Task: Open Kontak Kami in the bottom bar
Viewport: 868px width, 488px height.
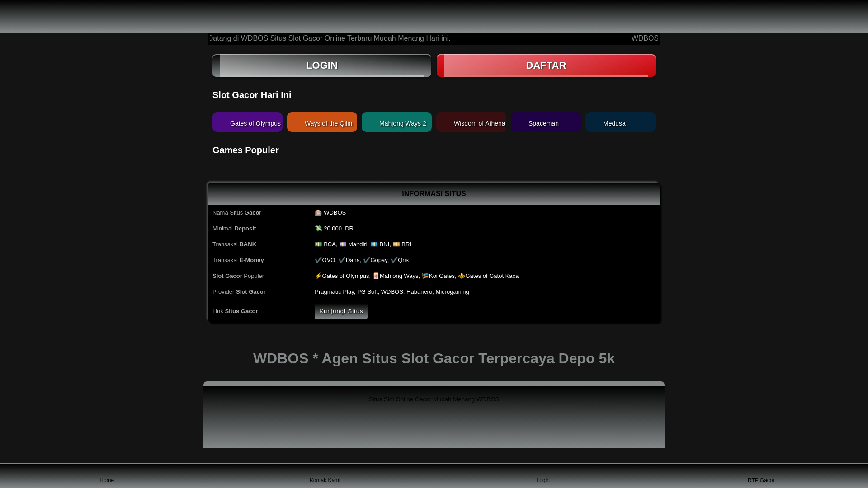Action: coord(325,480)
